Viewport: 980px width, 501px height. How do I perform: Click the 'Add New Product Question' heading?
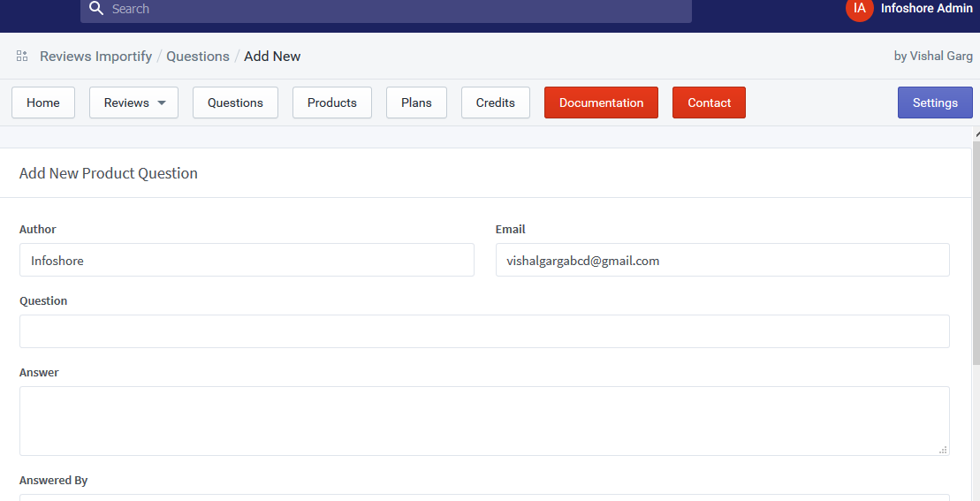[x=108, y=173]
